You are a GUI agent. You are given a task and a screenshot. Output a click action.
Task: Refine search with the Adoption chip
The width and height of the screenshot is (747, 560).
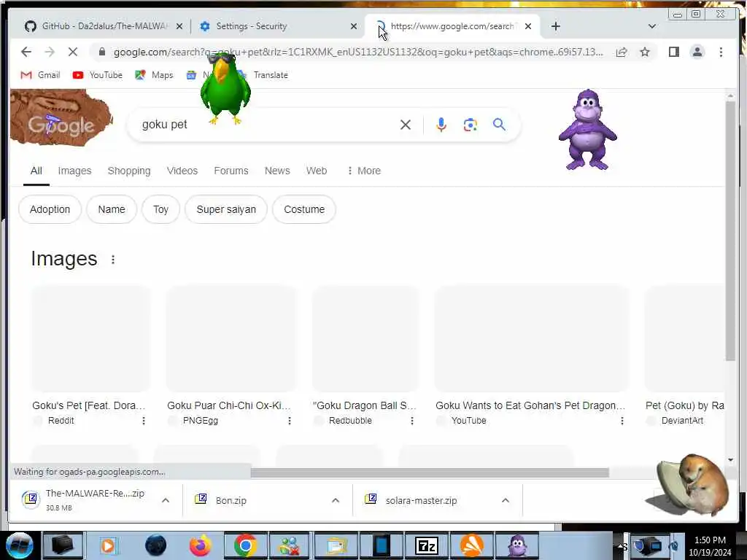[x=50, y=209]
